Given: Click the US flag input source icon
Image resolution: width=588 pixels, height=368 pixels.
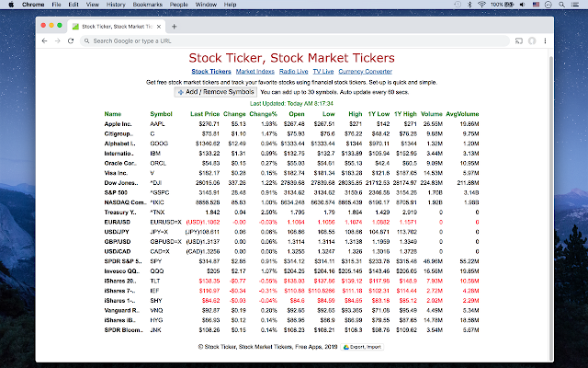Looking at the screenshot, I should pos(536,5).
